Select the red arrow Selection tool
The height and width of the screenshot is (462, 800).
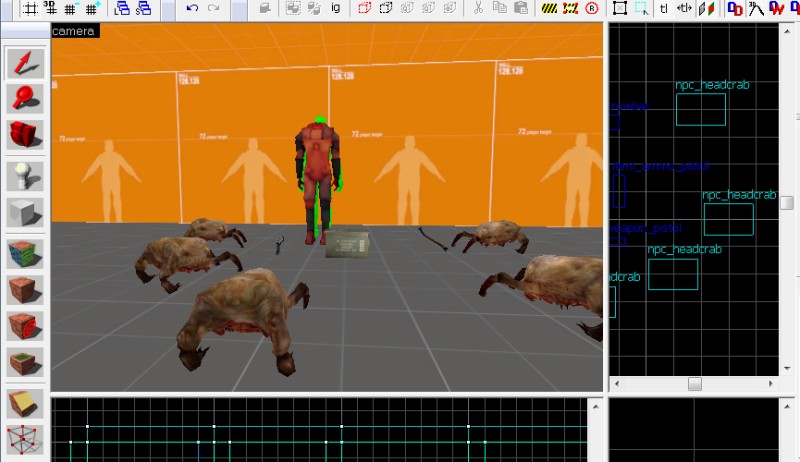24,63
